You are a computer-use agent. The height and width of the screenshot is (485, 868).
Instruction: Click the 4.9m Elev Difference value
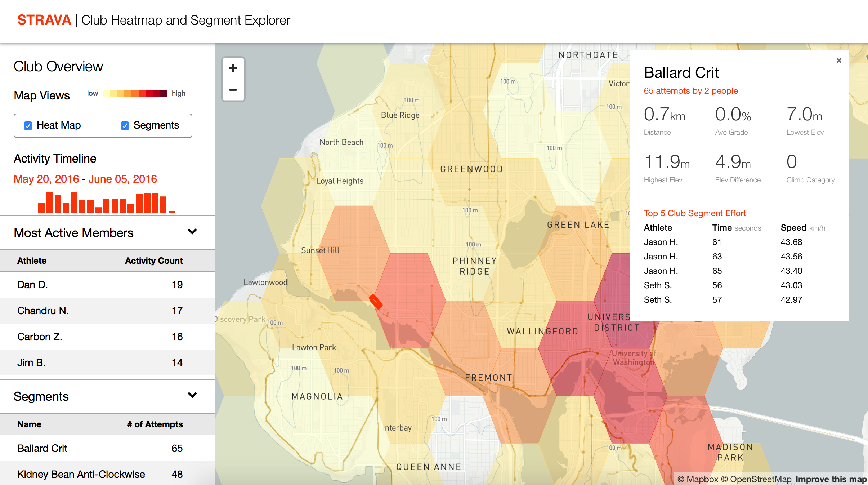point(733,162)
